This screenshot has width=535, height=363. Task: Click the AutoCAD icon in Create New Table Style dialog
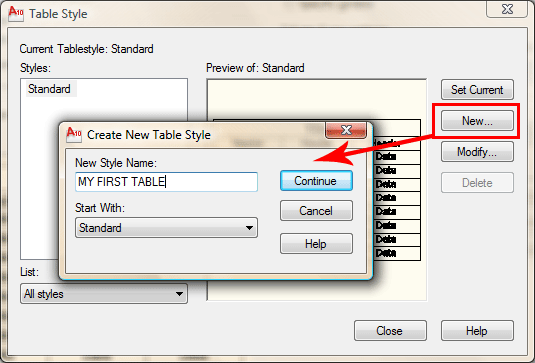[x=74, y=134]
